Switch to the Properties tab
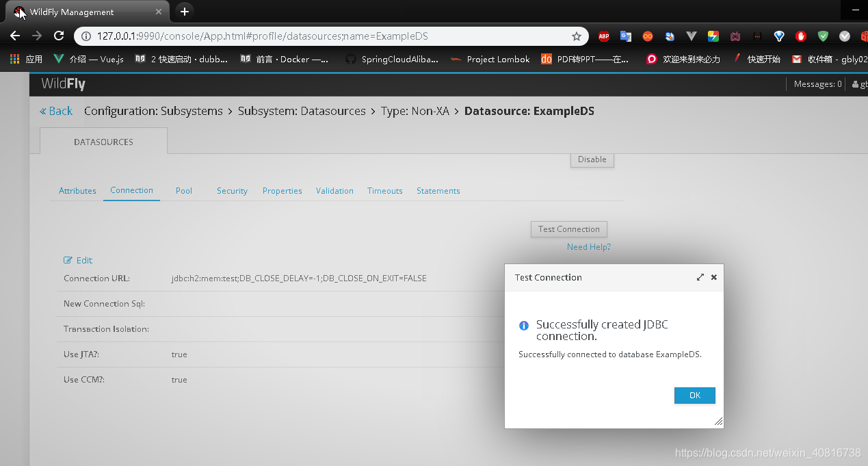868x466 pixels. pyautogui.click(x=282, y=191)
